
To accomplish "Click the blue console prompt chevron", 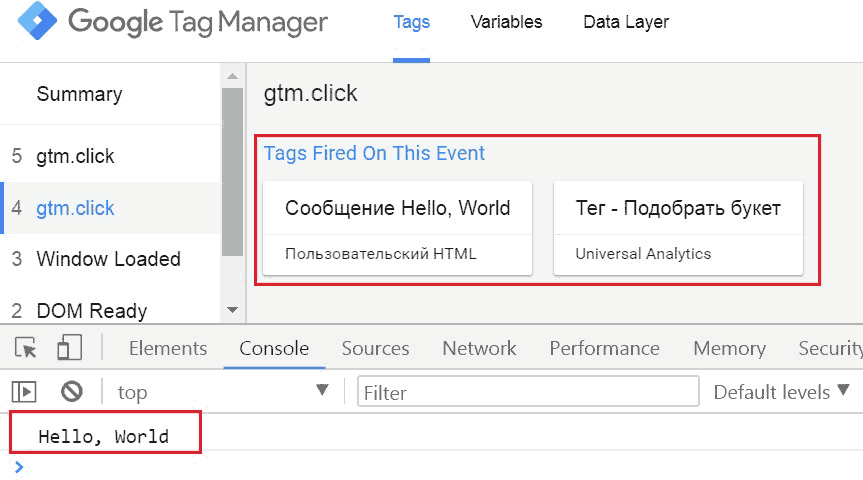I will pos(19,467).
